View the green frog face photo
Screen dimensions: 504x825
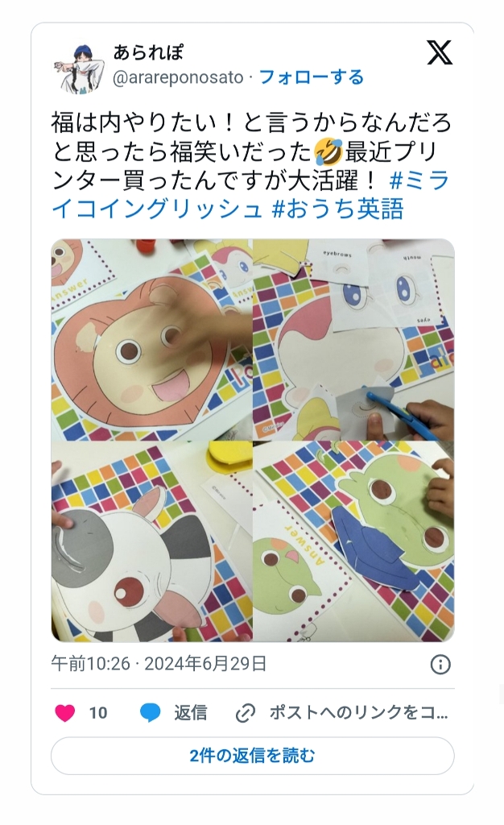point(353,542)
